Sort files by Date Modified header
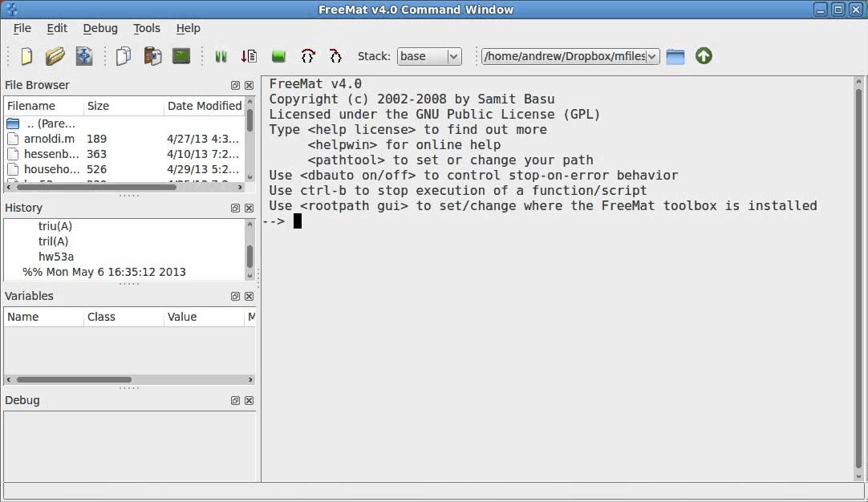This screenshot has width=868, height=502. coord(205,106)
